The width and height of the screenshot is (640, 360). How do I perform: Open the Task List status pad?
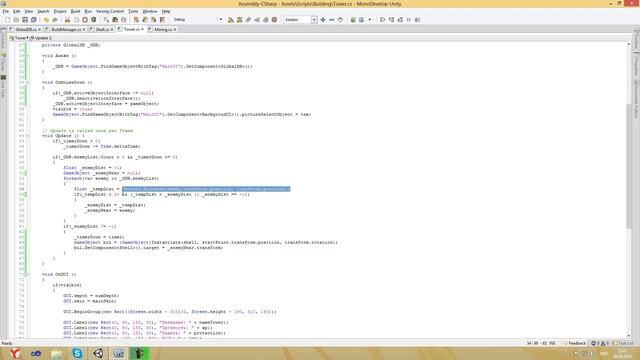point(623,343)
